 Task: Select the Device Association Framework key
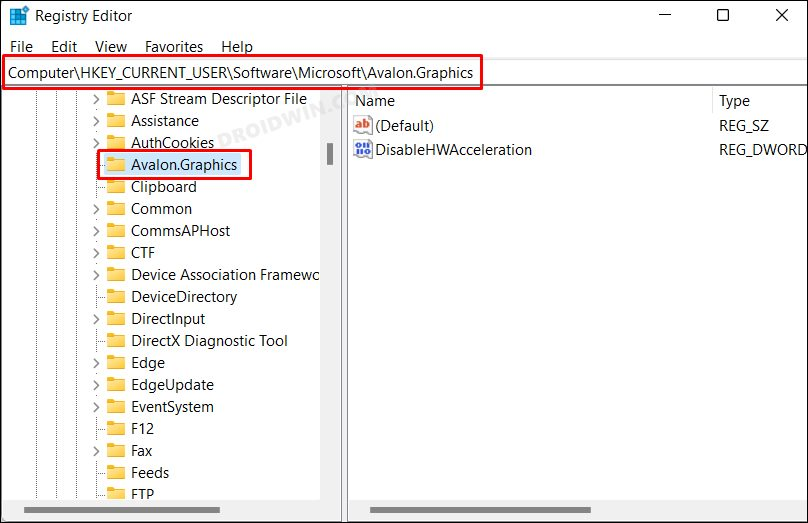click(225, 275)
